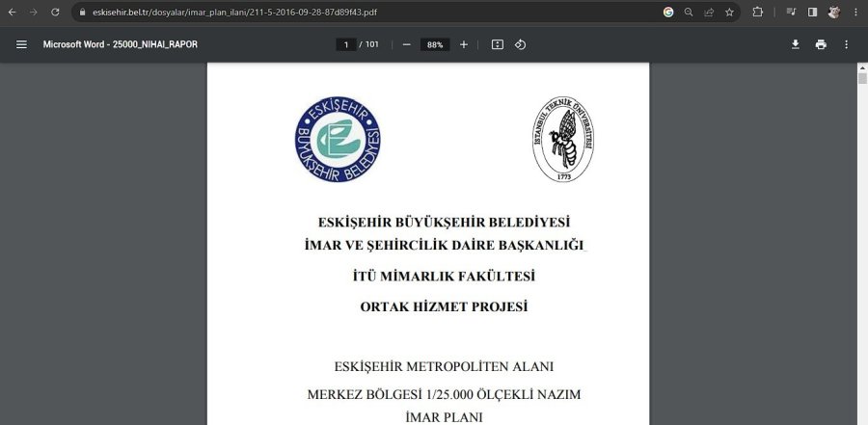Click the text İMAR PLANI
The width and height of the screenshot is (868, 425).
[444, 418]
